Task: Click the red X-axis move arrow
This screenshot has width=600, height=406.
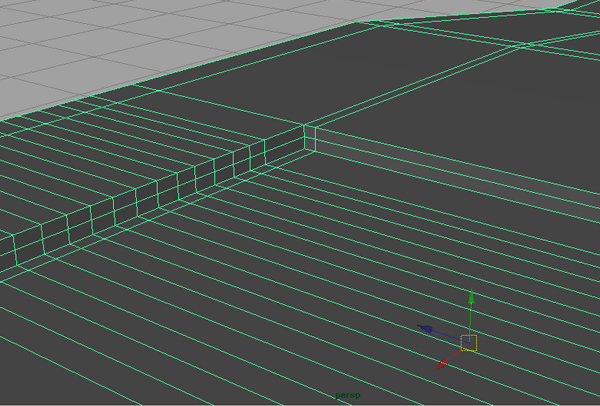Action: 442,363
